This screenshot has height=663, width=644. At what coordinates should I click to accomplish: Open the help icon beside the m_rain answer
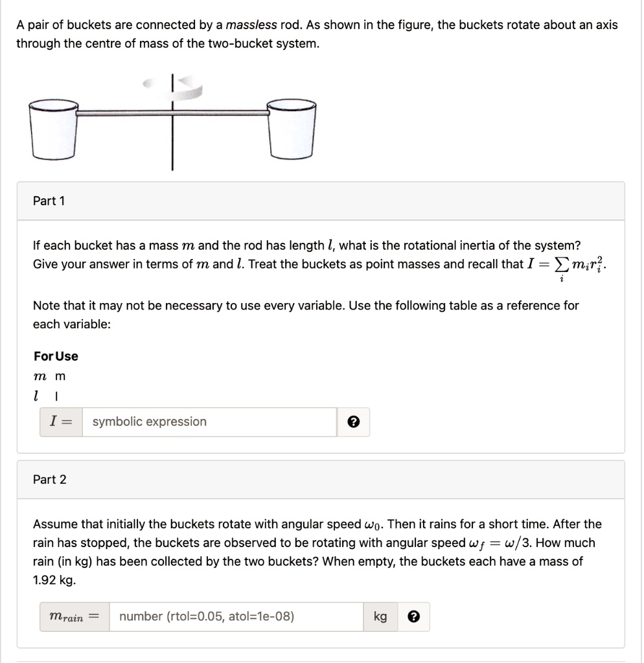pos(415,616)
